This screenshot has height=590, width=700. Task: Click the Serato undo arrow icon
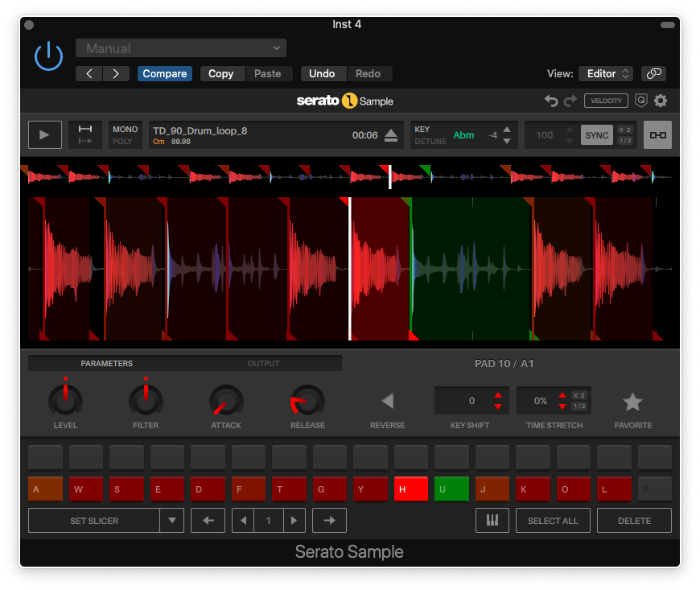[551, 101]
